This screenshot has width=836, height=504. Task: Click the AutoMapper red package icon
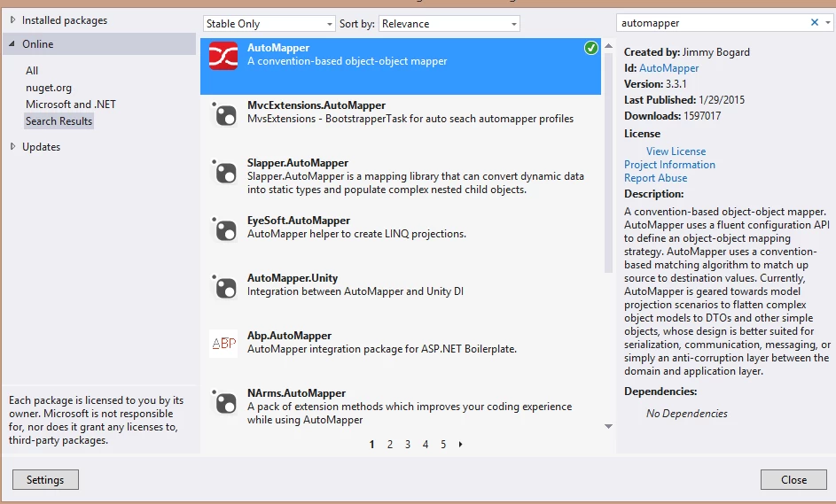[223, 56]
